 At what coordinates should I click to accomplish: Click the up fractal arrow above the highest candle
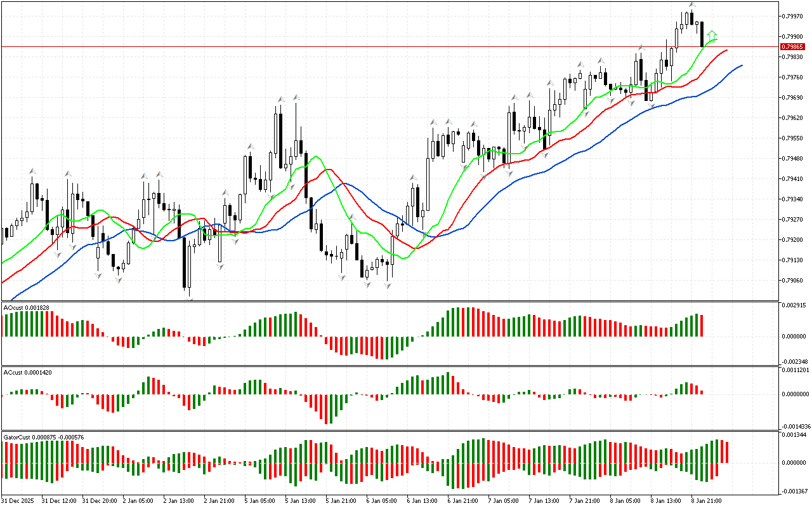coord(692,5)
